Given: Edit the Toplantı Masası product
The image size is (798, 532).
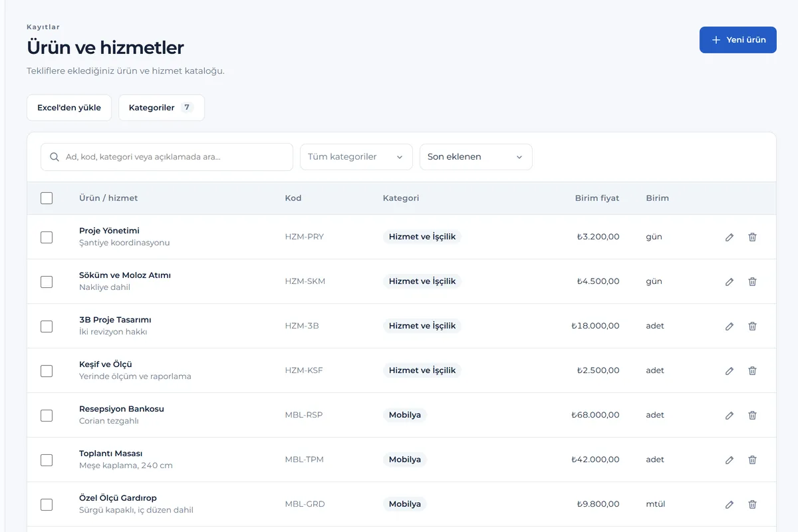Looking at the screenshot, I should [730, 460].
